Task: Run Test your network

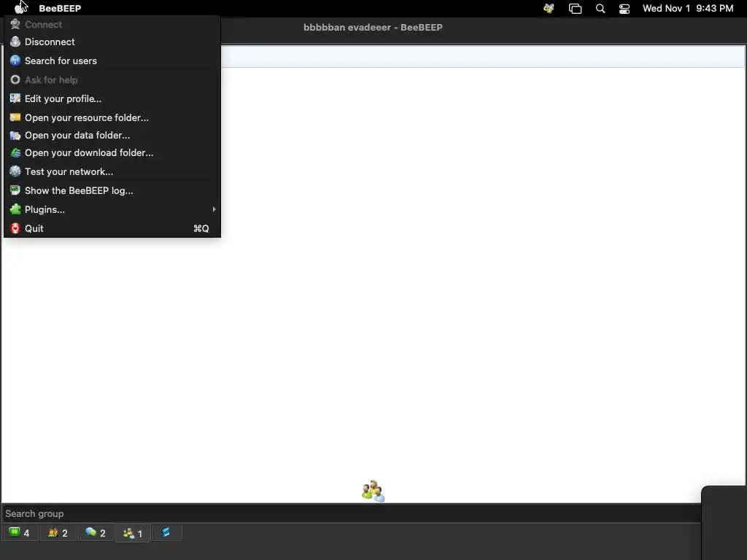Action: pyautogui.click(x=112, y=171)
